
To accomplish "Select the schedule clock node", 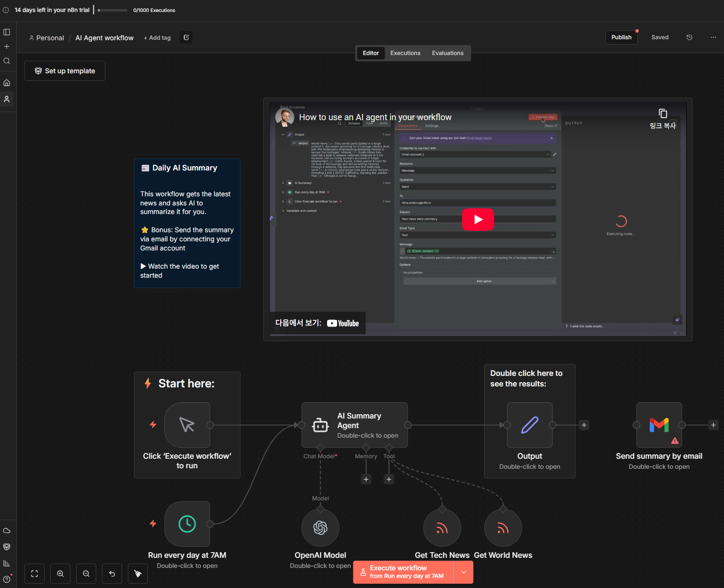I will pos(187,524).
